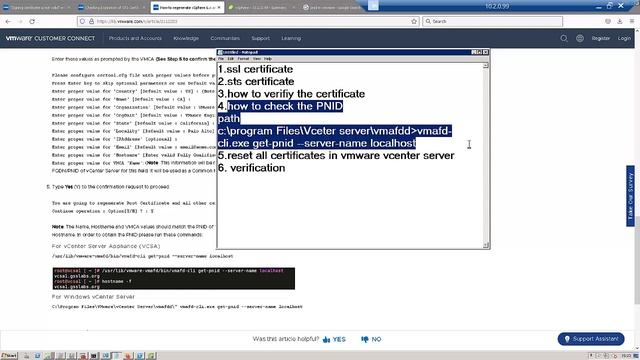Click 'For vCenter Server Appliance (VCSA)' heading
This screenshot has height=360, width=640.
point(106,246)
